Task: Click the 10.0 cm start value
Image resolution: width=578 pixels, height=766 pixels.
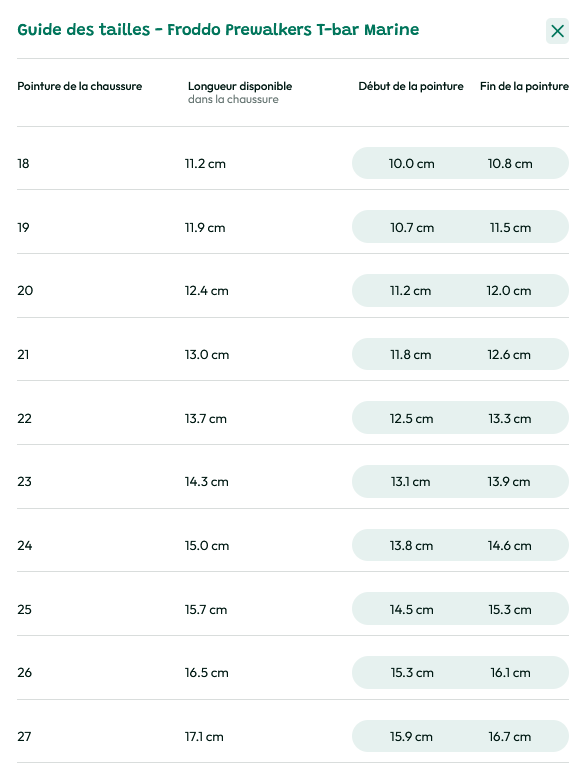Action: click(x=411, y=164)
